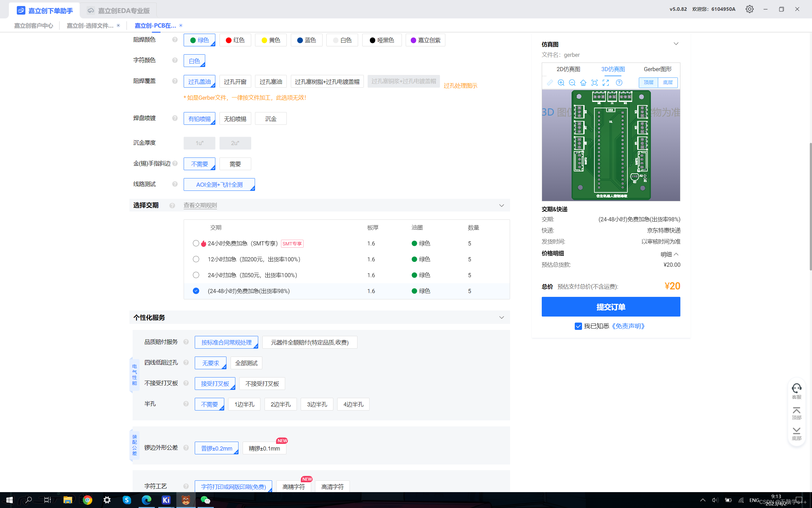Viewport: 812px width, 508px height.
Task: Toggle the 我已知悉 disclaimer checkbox
Action: click(x=578, y=326)
